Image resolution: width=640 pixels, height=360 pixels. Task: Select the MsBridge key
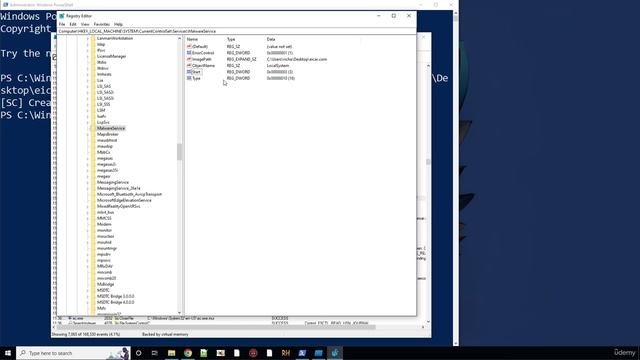click(106, 284)
